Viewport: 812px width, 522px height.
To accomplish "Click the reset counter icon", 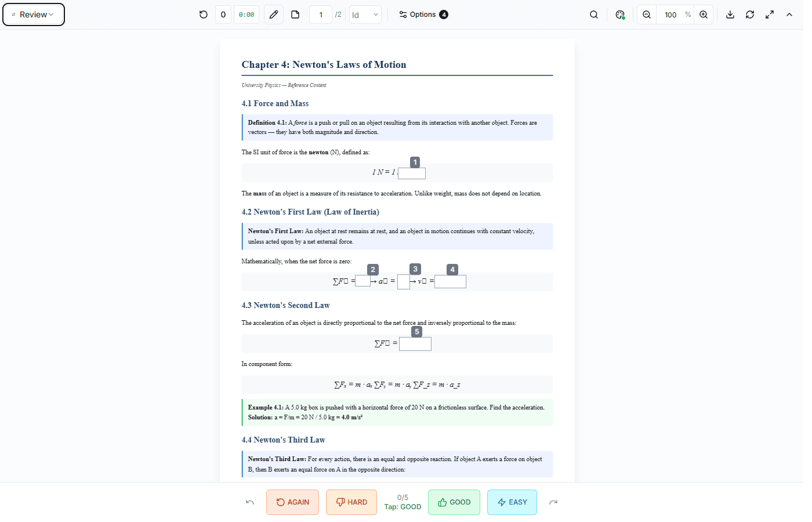I will 203,14.
